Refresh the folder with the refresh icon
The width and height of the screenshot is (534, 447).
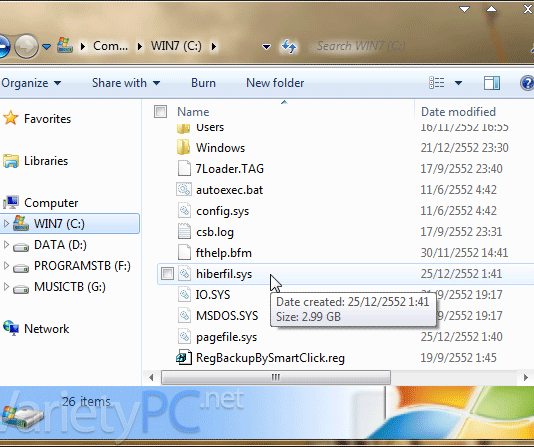[289, 46]
